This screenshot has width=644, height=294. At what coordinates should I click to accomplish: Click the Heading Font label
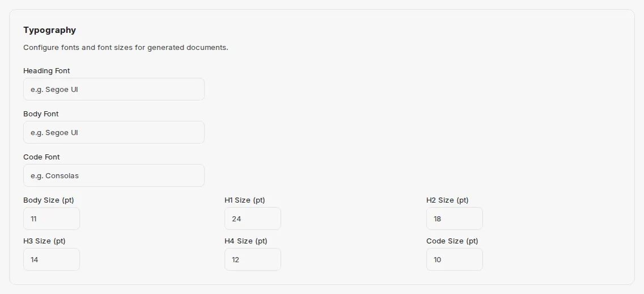(x=46, y=71)
